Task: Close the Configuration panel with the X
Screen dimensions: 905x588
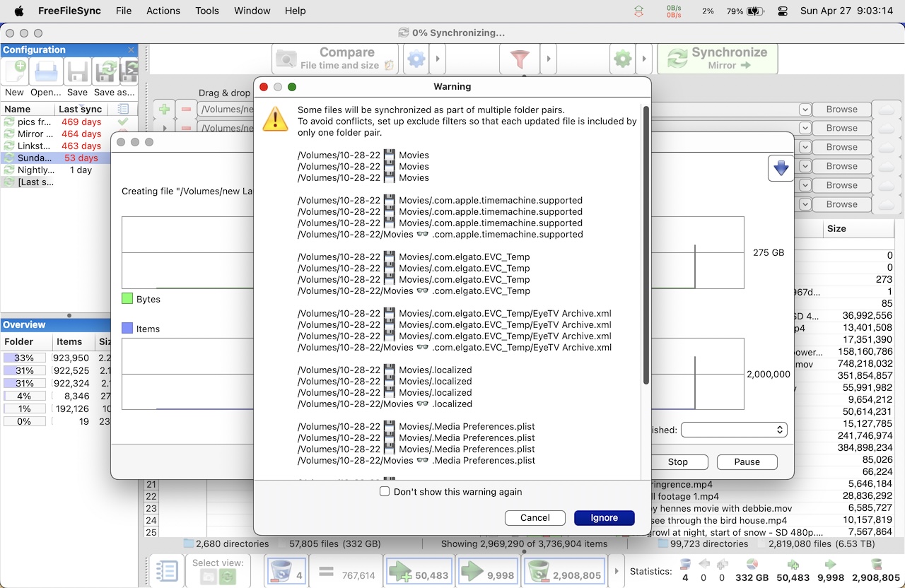Action: pos(132,49)
